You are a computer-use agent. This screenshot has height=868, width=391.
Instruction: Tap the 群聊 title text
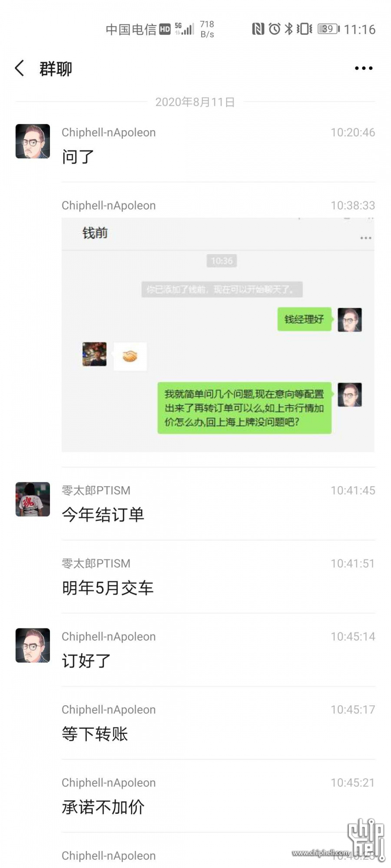tap(56, 69)
